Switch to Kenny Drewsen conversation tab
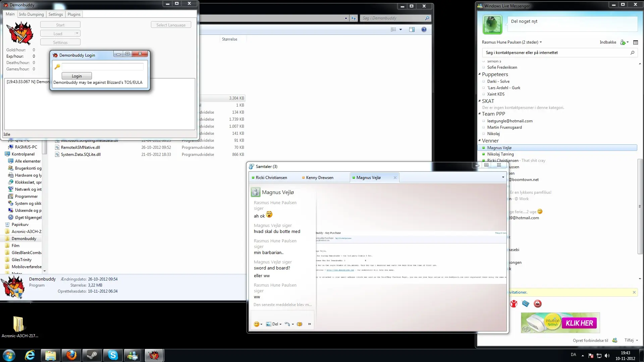 pyautogui.click(x=320, y=178)
